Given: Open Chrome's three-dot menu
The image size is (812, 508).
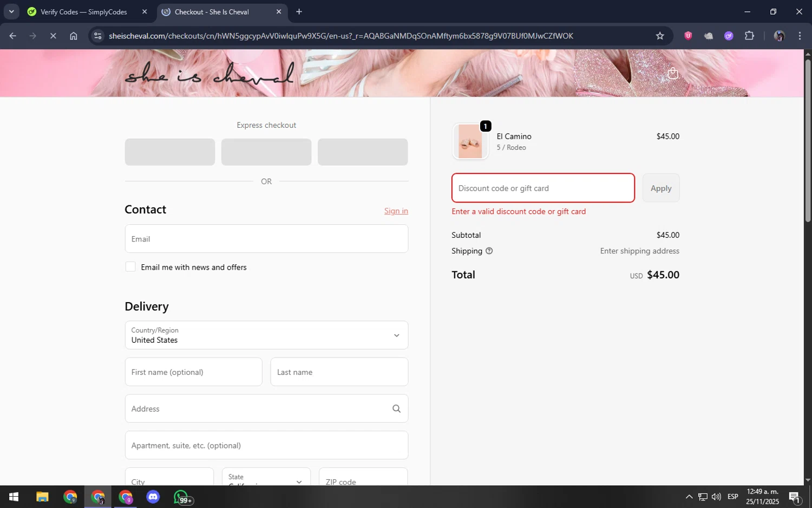Looking at the screenshot, I should 800,36.
